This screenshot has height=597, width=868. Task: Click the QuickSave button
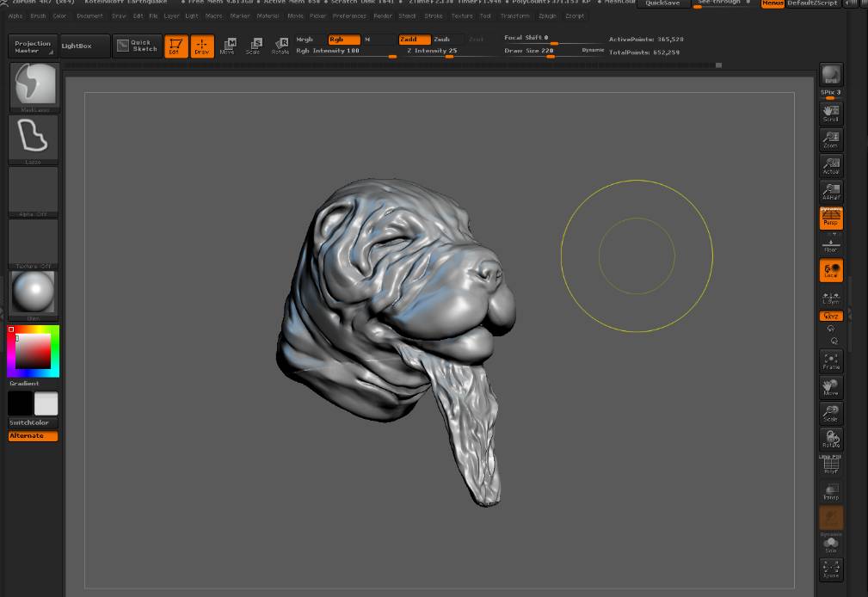tap(662, 3)
